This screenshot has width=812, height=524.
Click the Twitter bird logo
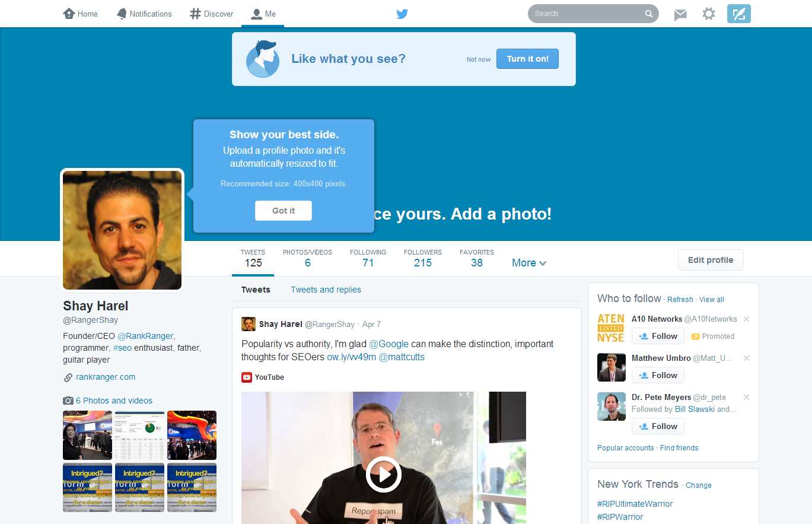[402, 14]
